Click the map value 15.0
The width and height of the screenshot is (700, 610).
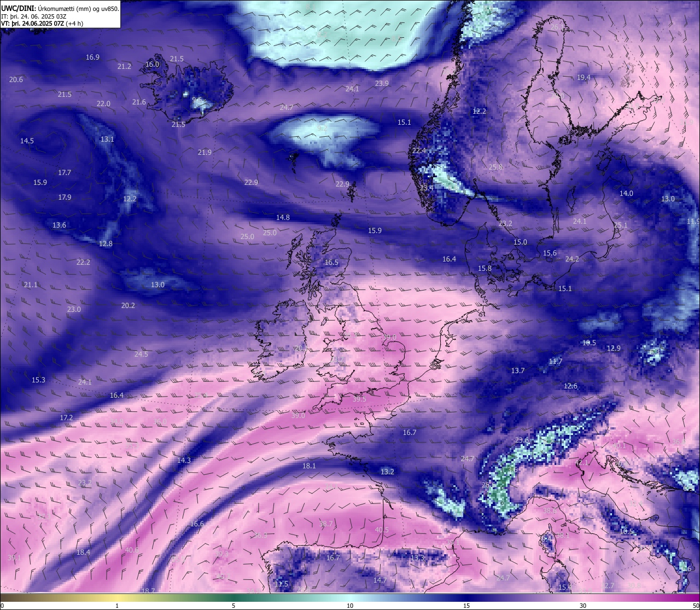tap(520, 242)
